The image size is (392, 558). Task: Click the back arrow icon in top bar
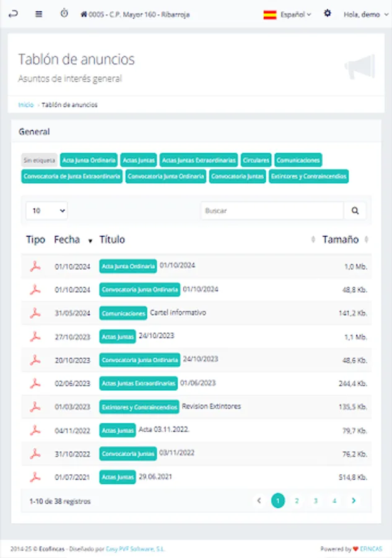pyautogui.click(x=14, y=14)
